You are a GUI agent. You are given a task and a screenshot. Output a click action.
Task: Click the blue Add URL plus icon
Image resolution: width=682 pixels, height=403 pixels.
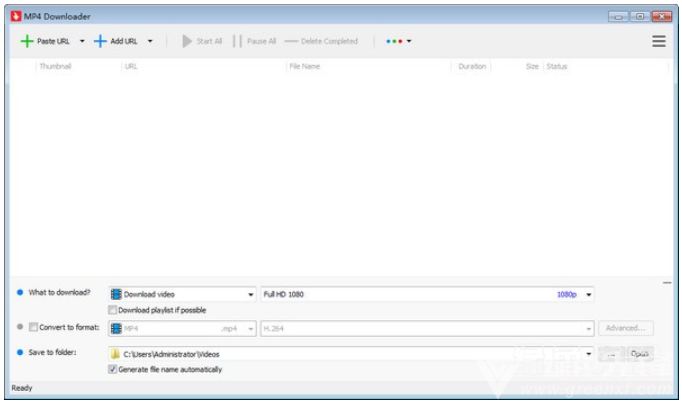[x=100, y=41]
